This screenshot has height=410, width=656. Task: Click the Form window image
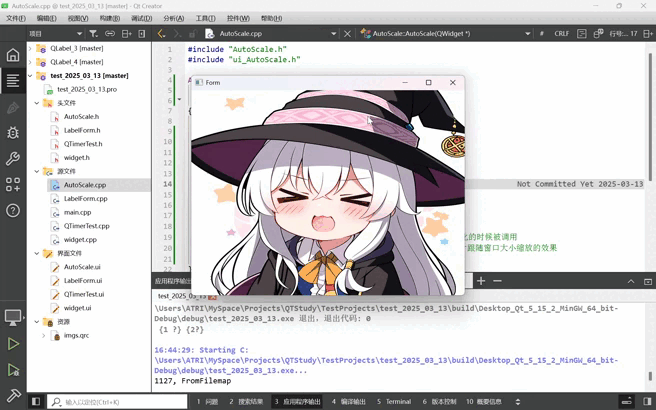click(328, 192)
